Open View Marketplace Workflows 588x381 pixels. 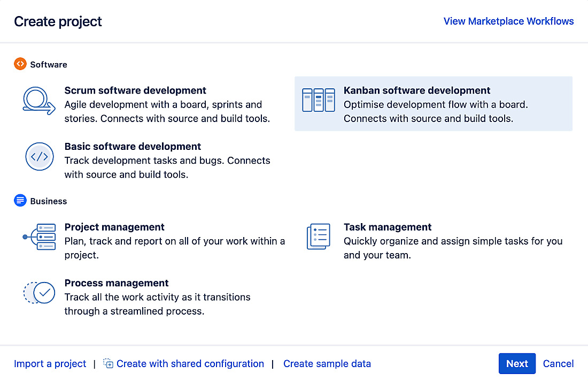point(508,21)
